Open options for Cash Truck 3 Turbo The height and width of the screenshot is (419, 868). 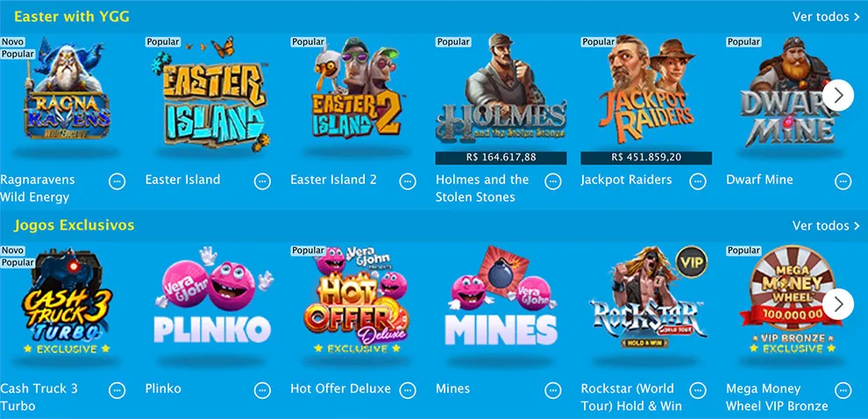[x=117, y=390]
